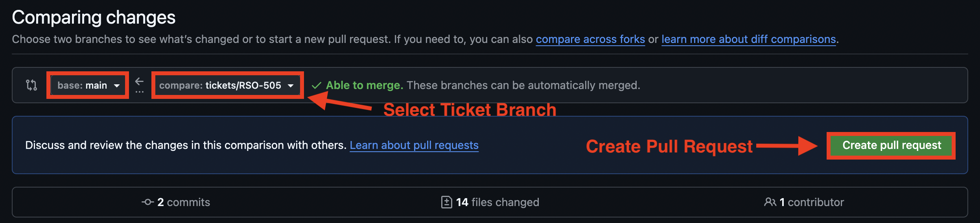
Task: Click the people icon beside 1 contributor
Action: pos(770,202)
